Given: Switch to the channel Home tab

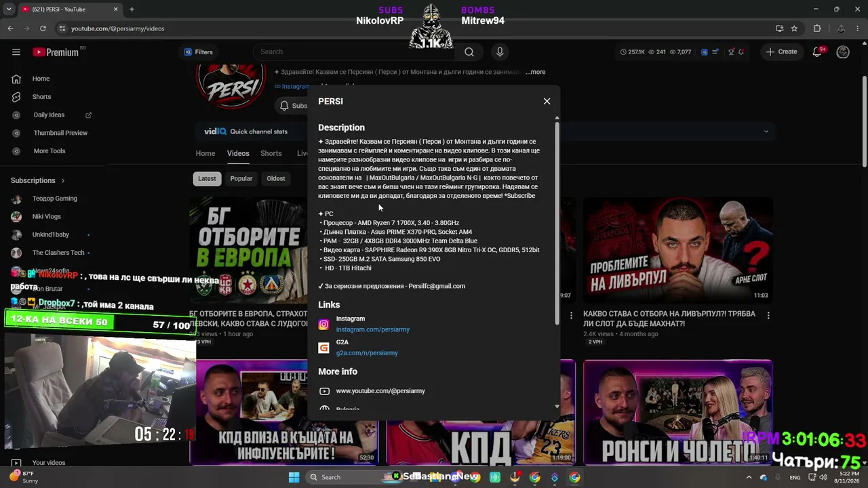Looking at the screenshot, I should tap(205, 153).
